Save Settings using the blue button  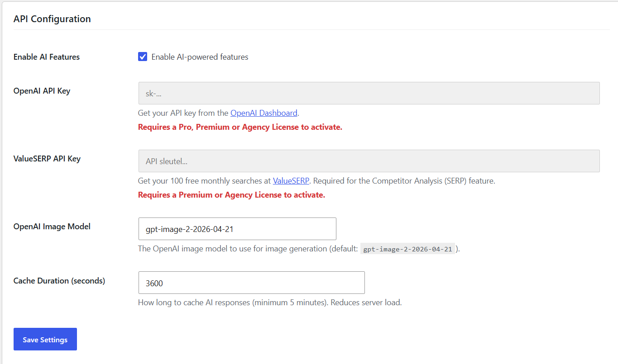pyautogui.click(x=45, y=339)
